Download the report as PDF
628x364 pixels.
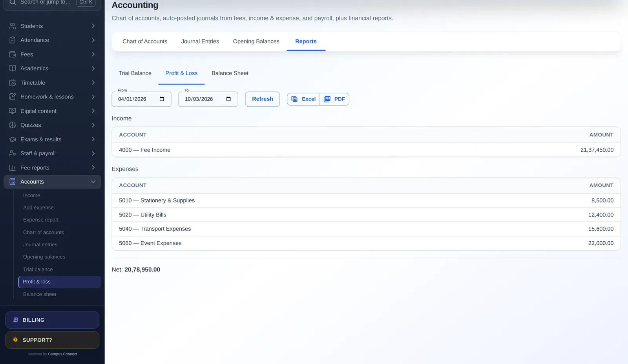click(334, 99)
